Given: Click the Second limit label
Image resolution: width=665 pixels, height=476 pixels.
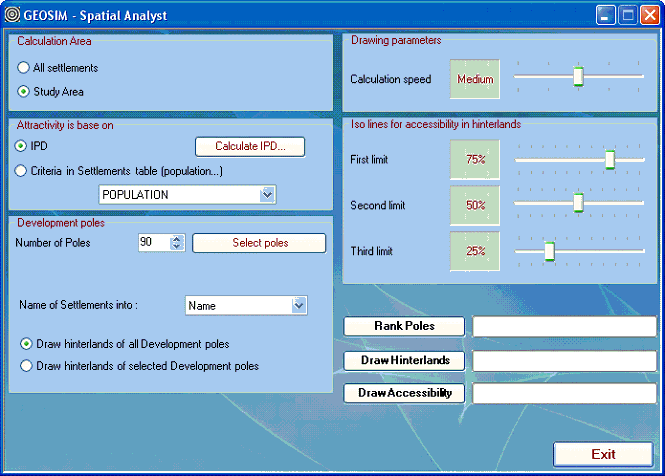Looking at the screenshot, I should click(377, 205).
